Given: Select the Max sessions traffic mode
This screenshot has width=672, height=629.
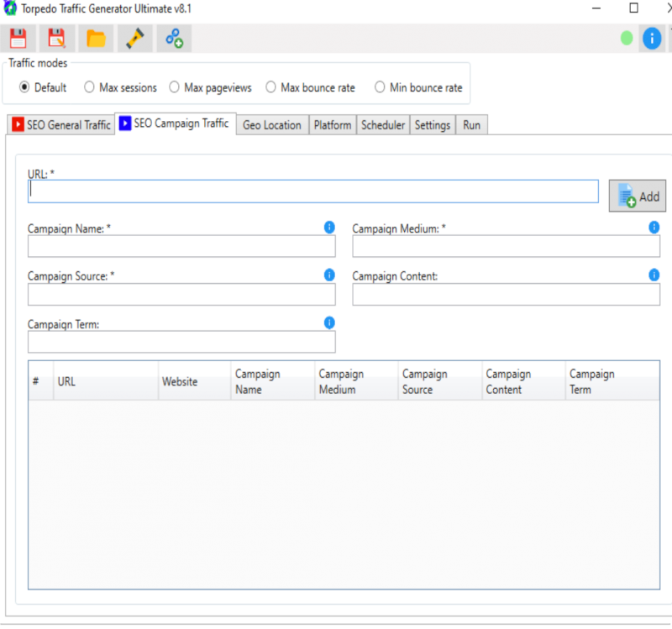Looking at the screenshot, I should [89, 87].
